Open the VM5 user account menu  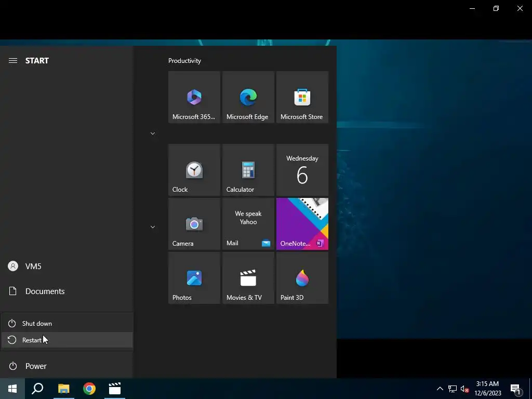pos(66,266)
